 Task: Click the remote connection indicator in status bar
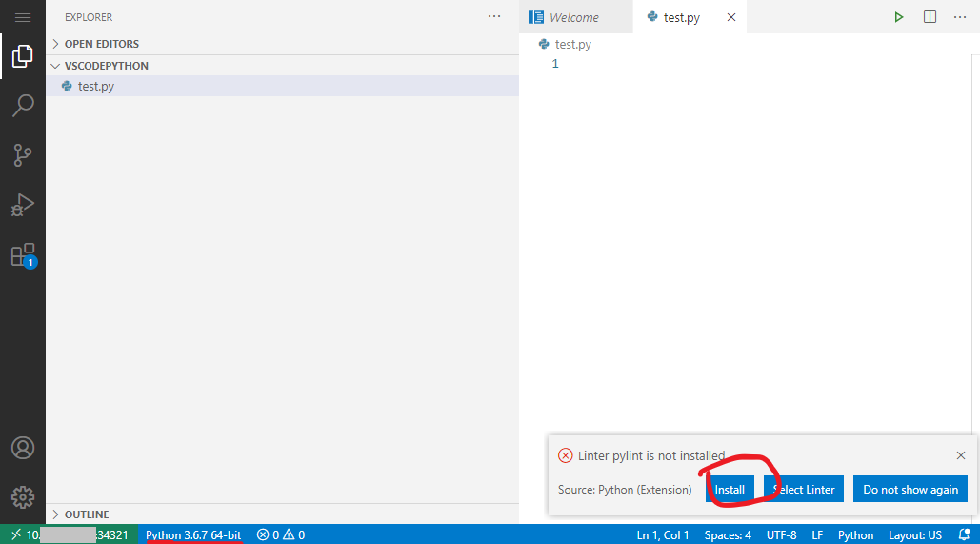click(x=70, y=534)
